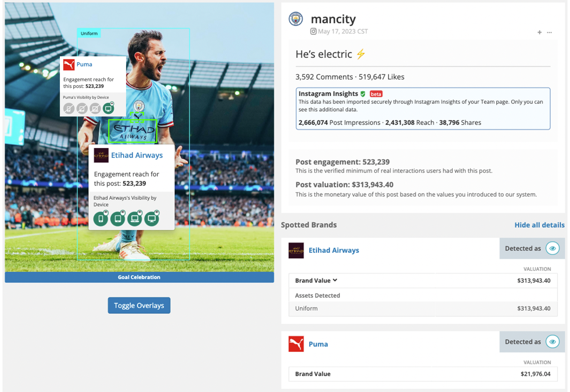
Task: Click Hide all details link
Action: pos(539,225)
